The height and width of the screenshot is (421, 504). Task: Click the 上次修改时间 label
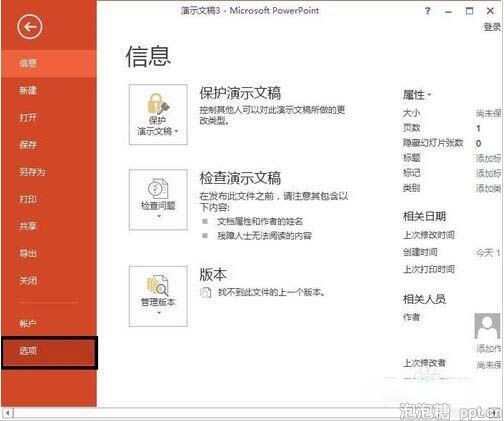tap(429, 235)
